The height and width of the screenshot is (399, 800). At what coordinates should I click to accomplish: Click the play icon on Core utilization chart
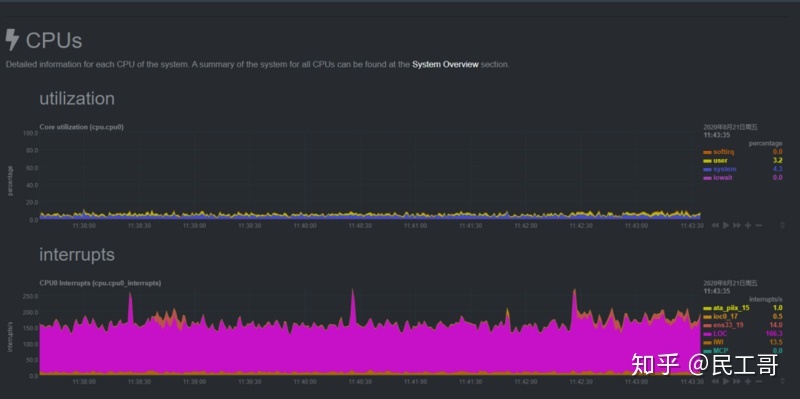[726, 226]
